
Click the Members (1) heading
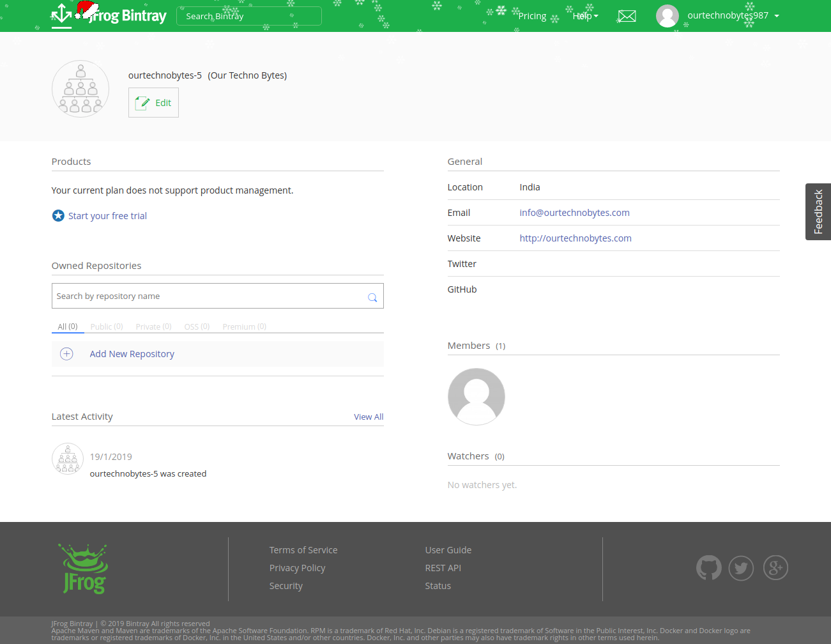coord(476,346)
